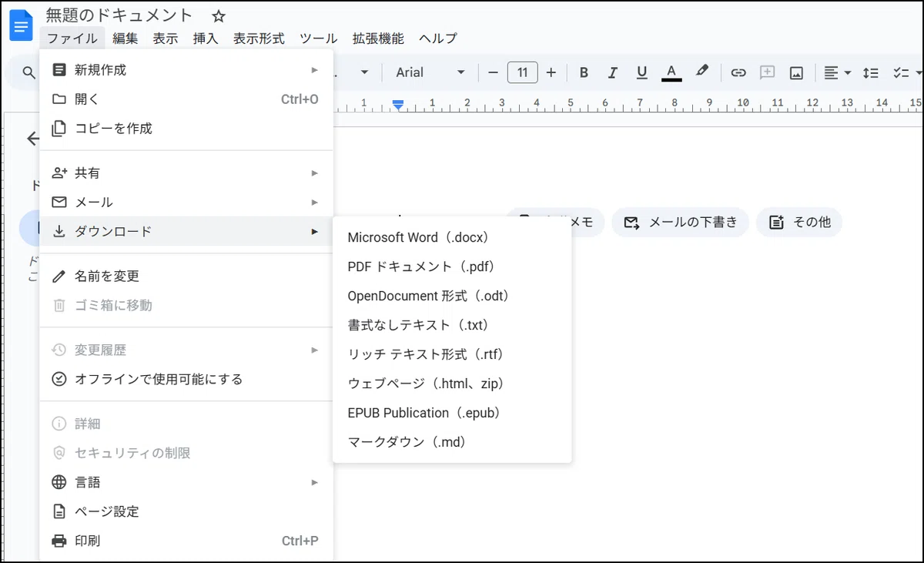Download as マークダウン (.md)

tap(452, 443)
